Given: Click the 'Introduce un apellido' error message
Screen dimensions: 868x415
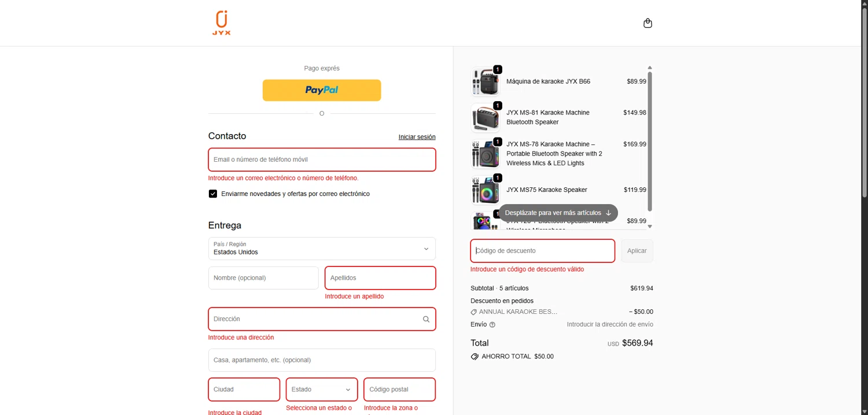Looking at the screenshot, I should [x=354, y=297].
